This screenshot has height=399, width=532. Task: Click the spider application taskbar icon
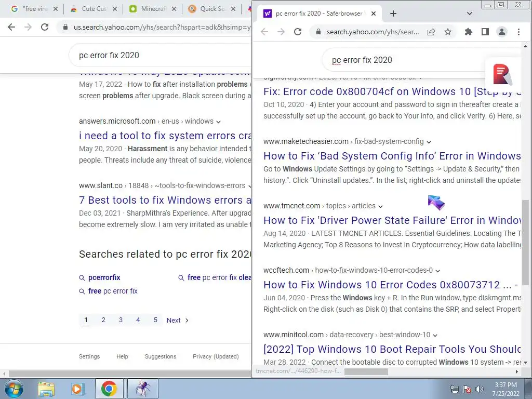click(x=143, y=389)
